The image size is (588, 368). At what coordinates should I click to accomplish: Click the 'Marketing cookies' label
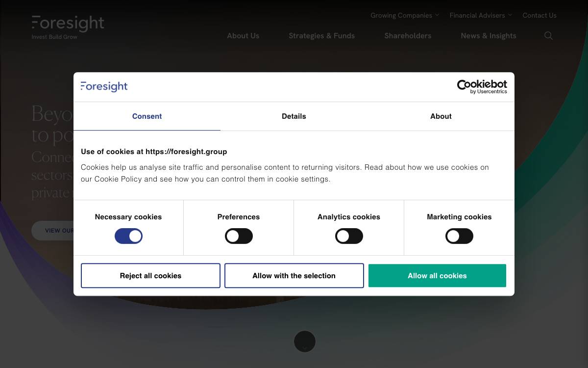click(x=459, y=217)
